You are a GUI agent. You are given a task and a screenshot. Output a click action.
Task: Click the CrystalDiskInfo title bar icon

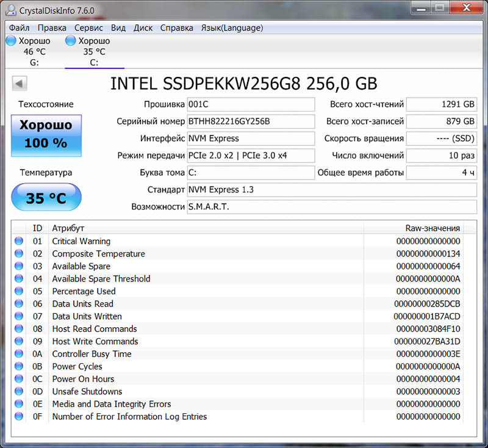[x=10, y=10]
